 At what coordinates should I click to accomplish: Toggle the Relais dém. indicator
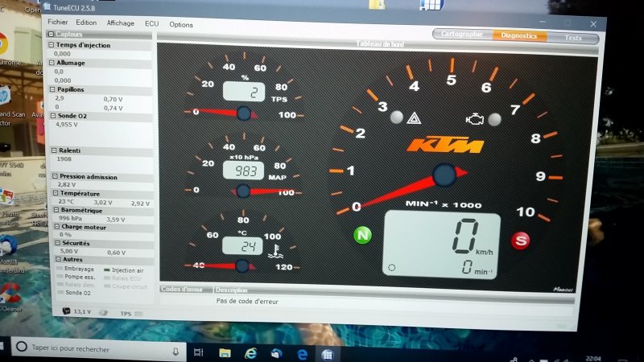click(60, 285)
